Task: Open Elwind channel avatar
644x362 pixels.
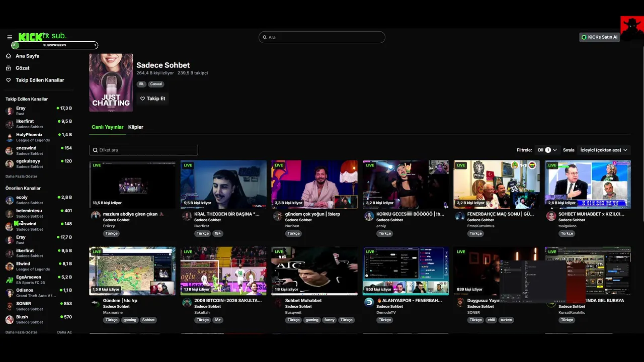Action: pos(10,266)
